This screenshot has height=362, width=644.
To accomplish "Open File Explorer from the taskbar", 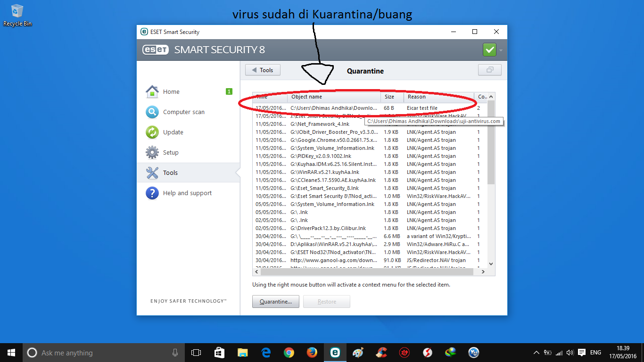I will [x=242, y=353].
